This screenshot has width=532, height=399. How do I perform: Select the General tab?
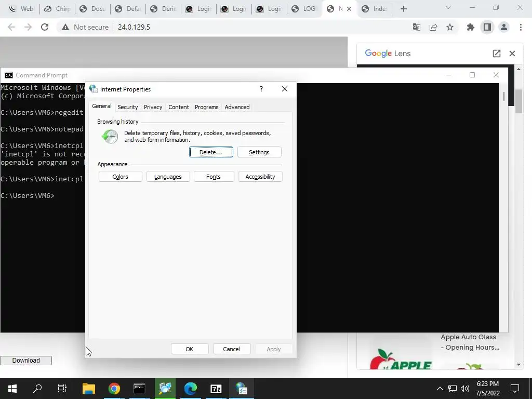(x=101, y=106)
